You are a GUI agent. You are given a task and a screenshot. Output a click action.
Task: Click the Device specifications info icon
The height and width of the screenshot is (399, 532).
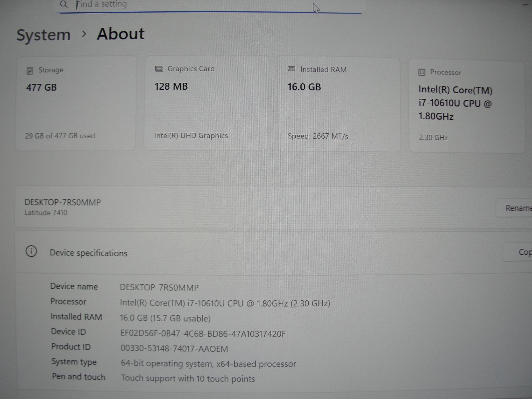[31, 251]
